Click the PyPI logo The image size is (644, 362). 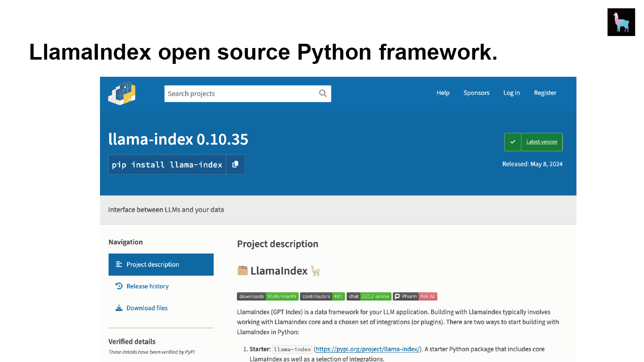[x=122, y=93]
